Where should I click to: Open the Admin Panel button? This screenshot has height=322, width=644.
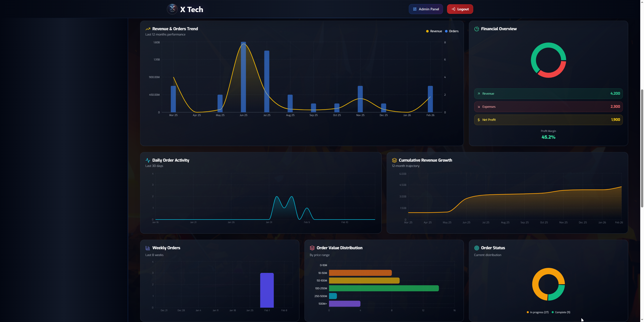[426, 9]
